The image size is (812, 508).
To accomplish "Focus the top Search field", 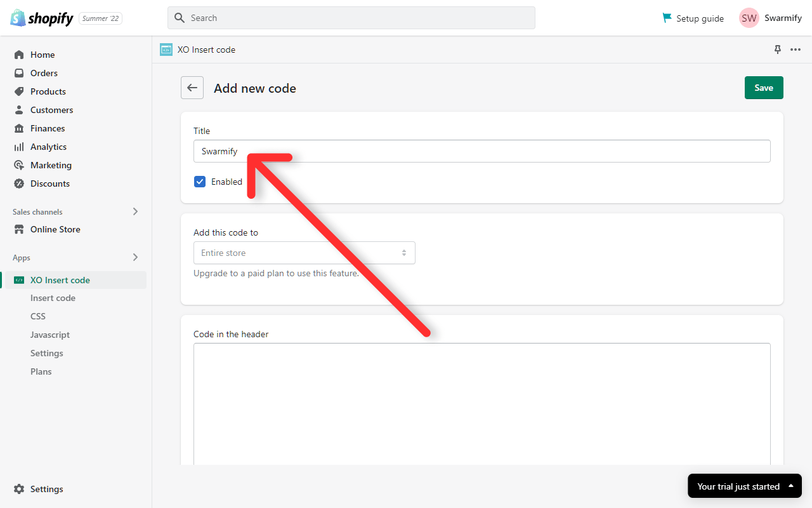I will click(351, 18).
